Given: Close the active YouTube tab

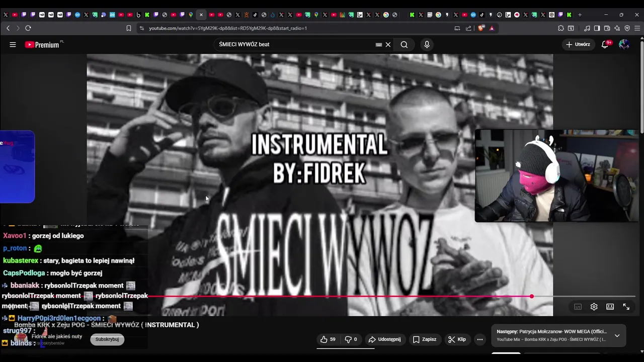Looking at the screenshot, I should point(201,15).
